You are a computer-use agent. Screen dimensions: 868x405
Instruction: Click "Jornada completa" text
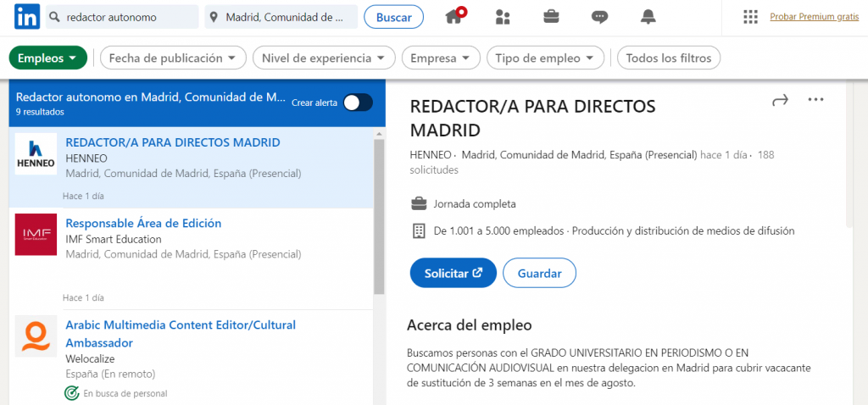pyautogui.click(x=475, y=204)
